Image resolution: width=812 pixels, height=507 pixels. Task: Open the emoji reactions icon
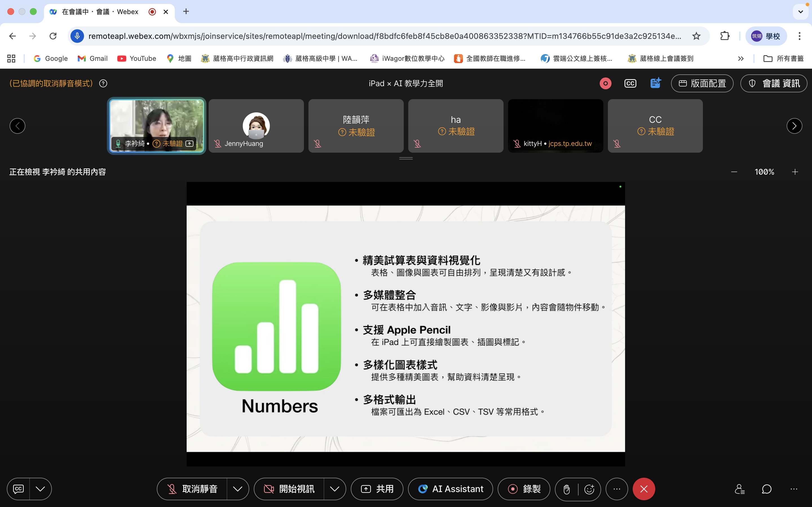pos(589,489)
